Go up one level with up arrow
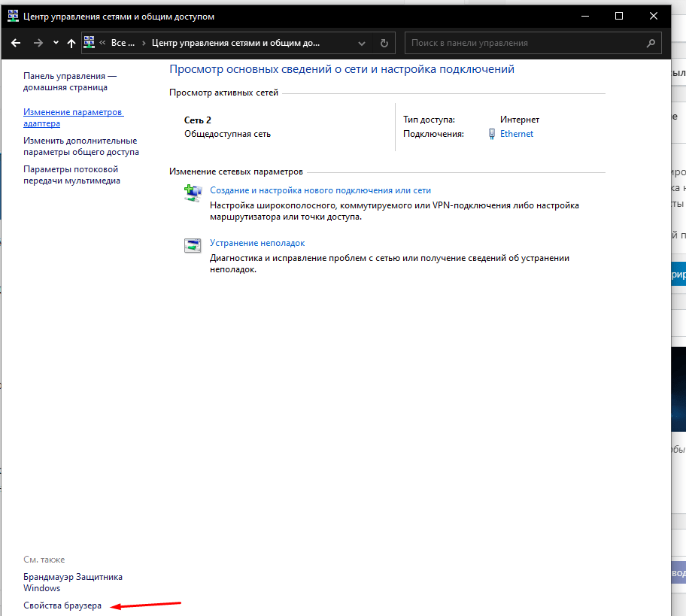 (71, 44)
